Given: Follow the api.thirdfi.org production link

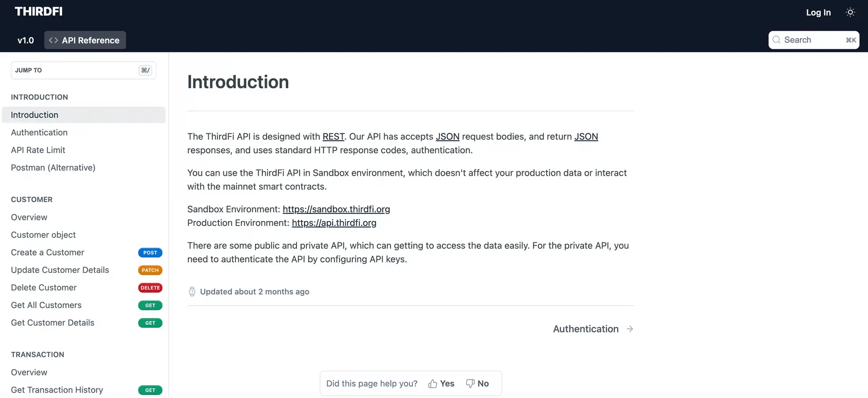Looking at the screenshot, I should [x=334, y=223].
